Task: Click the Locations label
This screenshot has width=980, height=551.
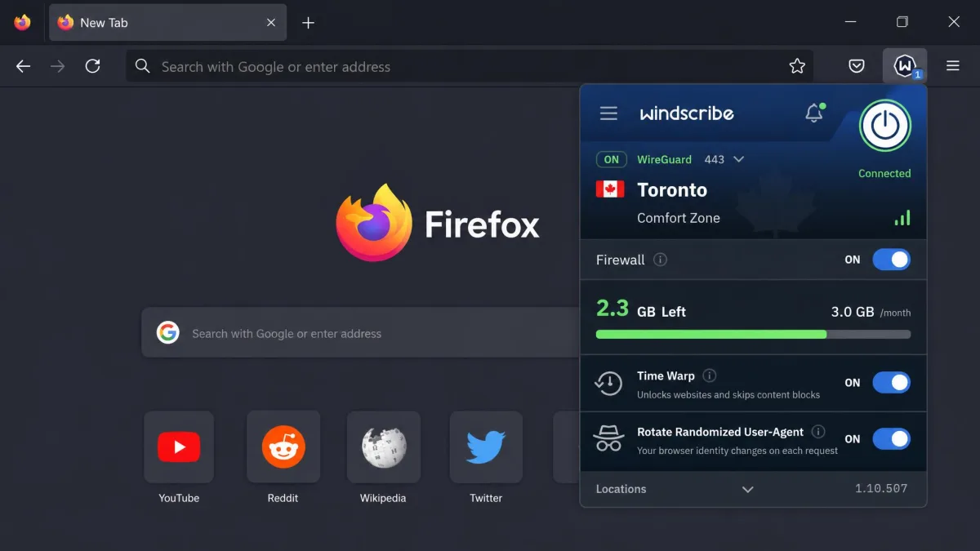Action: pos(621,489)
